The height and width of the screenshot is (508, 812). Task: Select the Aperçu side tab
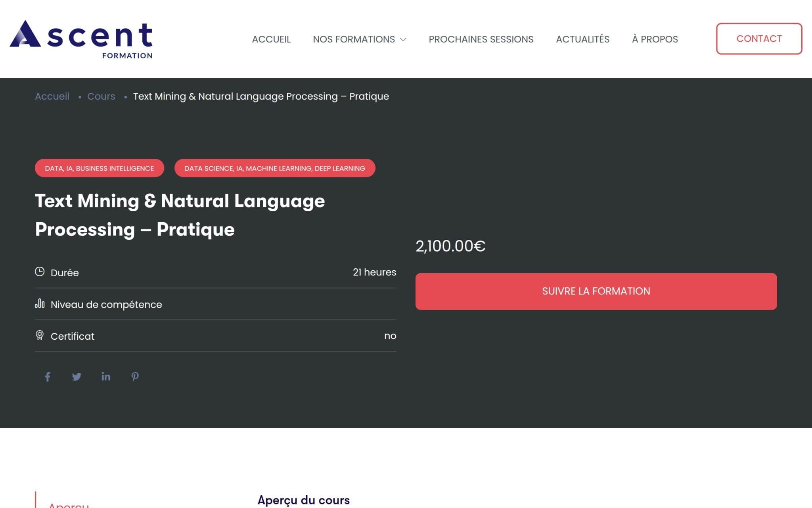coord(69,505)
